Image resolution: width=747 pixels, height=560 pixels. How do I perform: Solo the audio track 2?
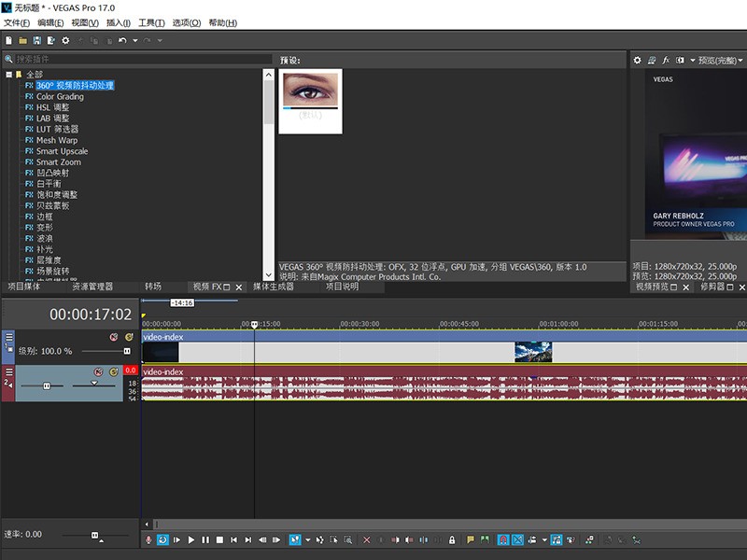point(113,371)
